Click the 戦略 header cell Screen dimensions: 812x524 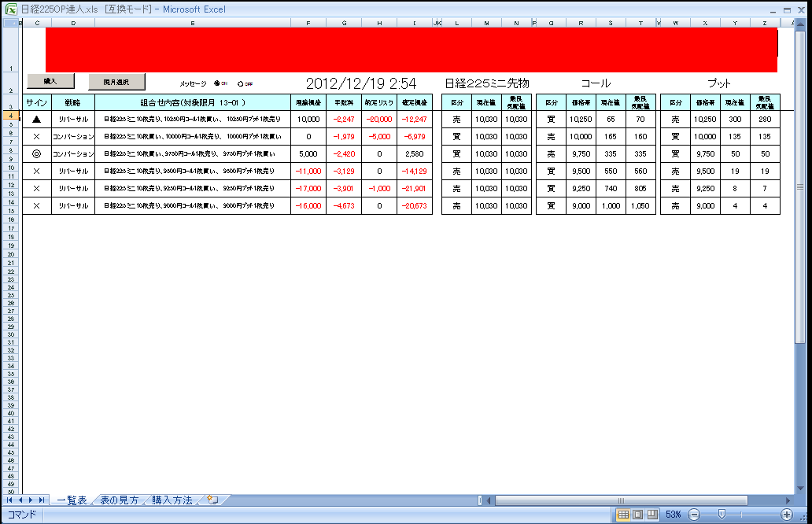point(73,102)
